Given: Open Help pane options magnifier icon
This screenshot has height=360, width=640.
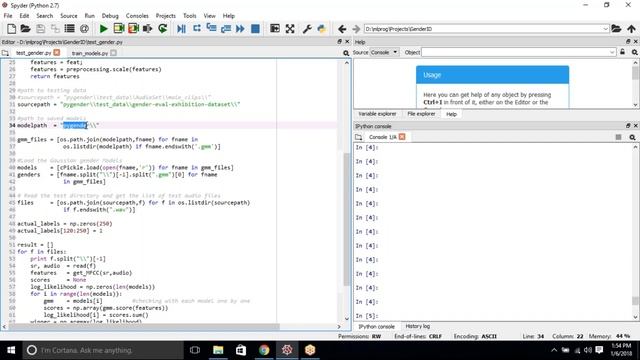Looking at the screenshot, I should [634, 52].
